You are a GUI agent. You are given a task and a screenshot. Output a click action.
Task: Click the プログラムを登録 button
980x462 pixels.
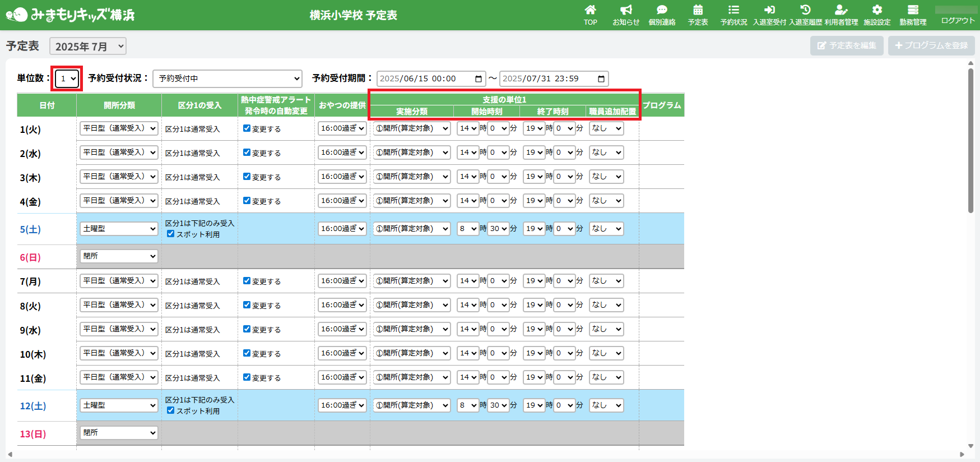click(x=931, y=45)
